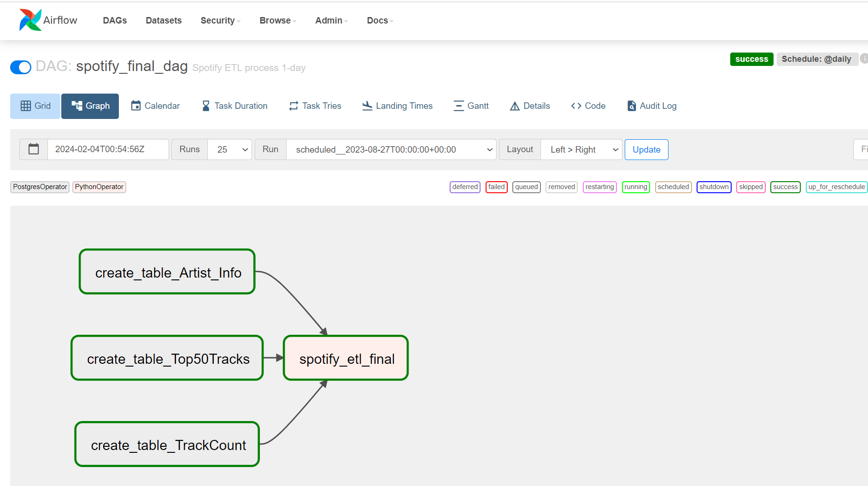This screenshot has height=486, width=868.
Task: Select the create_table_Artist_Info task node
Action: [x=167, y=272]
